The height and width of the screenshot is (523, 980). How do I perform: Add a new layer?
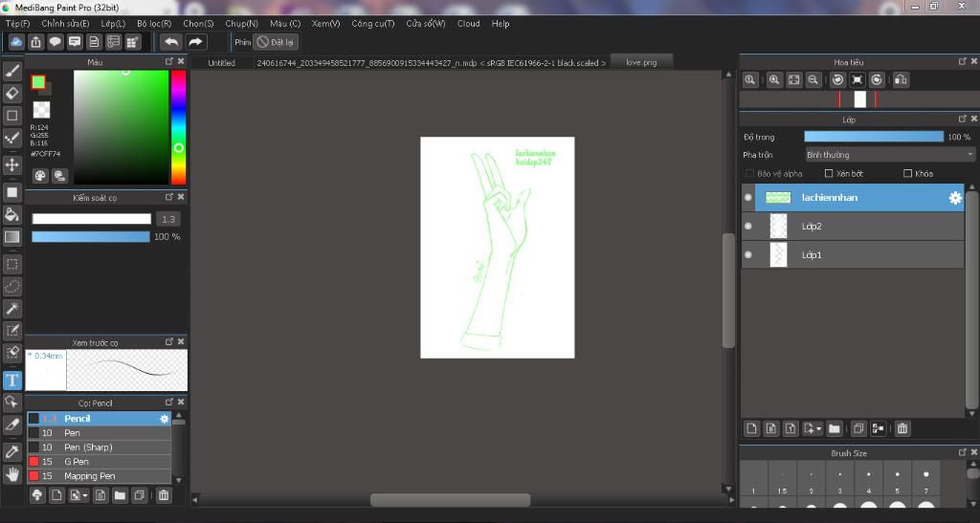(751, 428)
